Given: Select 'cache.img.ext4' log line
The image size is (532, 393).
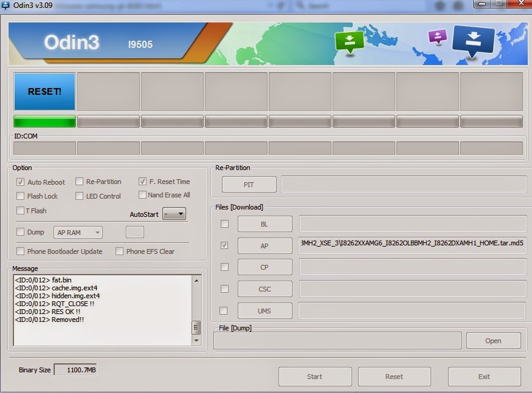Looking at the screenshot, I should pos(56,288).
